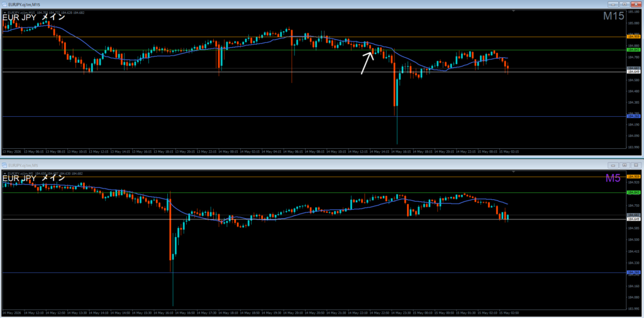
Task: Select the green 184.843 price label on M15
Action: (634, 50)
